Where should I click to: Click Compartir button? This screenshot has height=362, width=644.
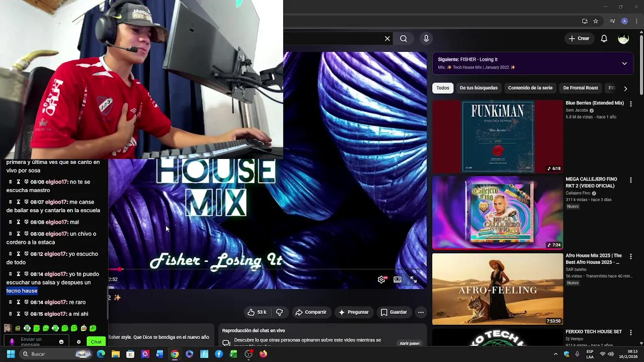[311, 312]
